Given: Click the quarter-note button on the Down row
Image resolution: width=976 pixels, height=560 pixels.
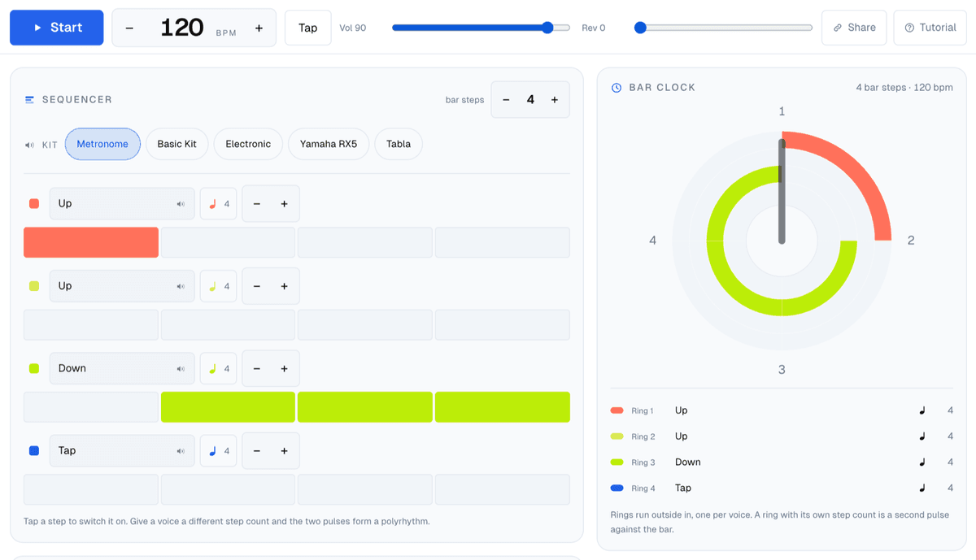Looking at the screenshot, I should pos(219,369).
